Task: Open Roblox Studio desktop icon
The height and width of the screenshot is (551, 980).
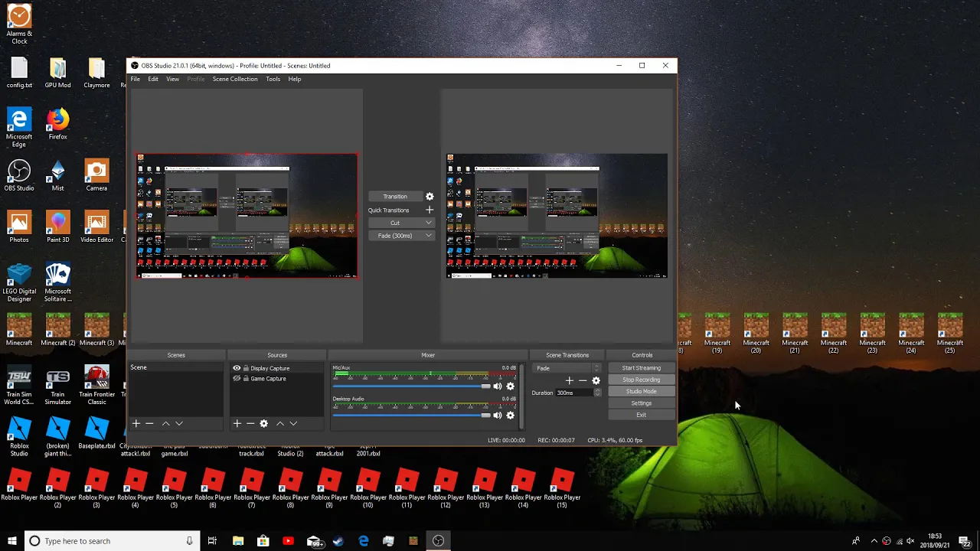Action: tap(19, 436)
